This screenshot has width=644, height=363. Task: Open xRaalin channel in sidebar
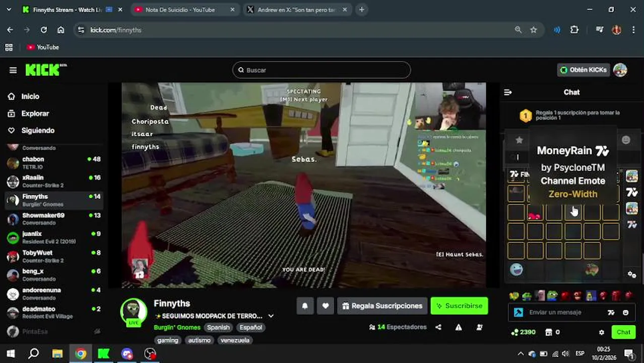tap(53, 181)
